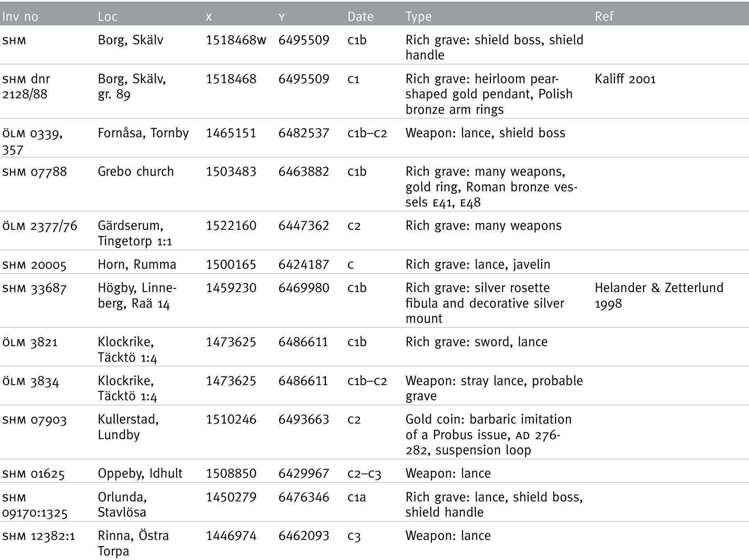
Task: Select the "Type" column header
Action: point(418,16)
